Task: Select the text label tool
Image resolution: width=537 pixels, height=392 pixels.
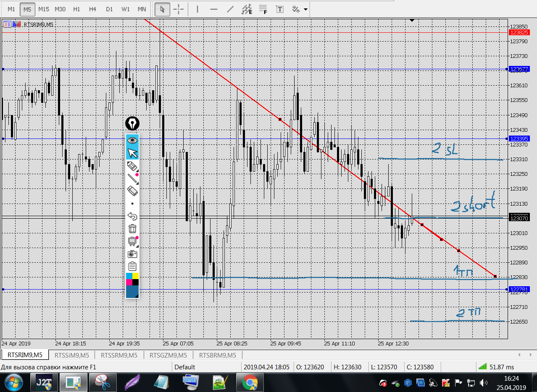Action: point(280,9)
